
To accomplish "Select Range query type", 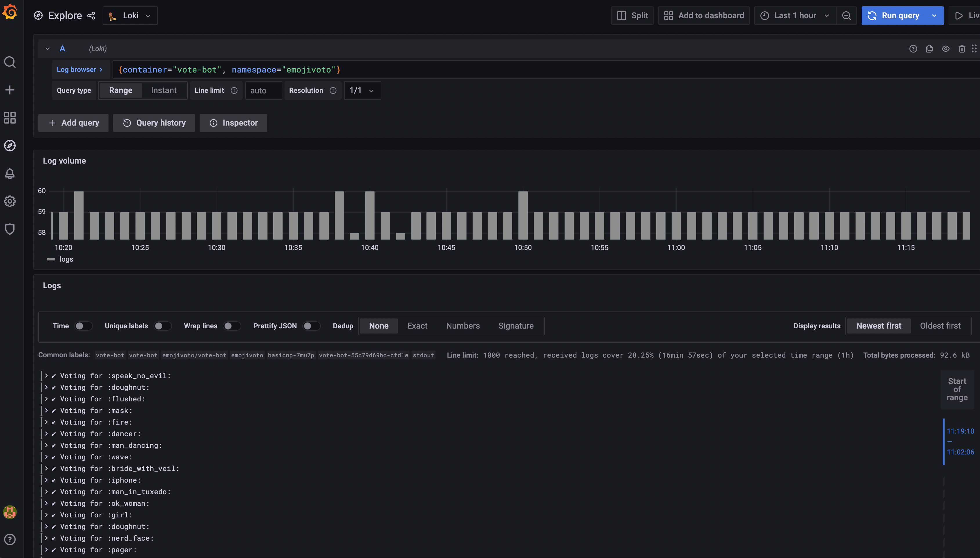I will click(121, 90).
